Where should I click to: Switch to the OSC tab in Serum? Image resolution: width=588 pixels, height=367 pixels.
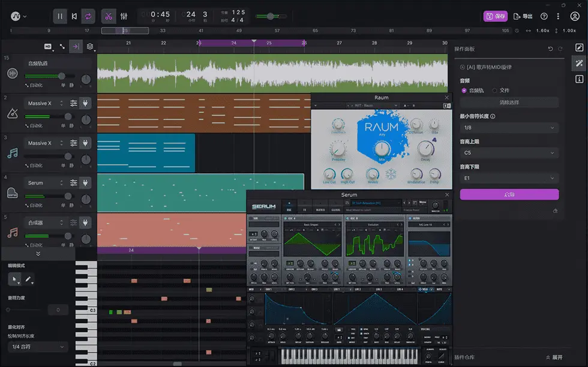(x=289, y=206)
